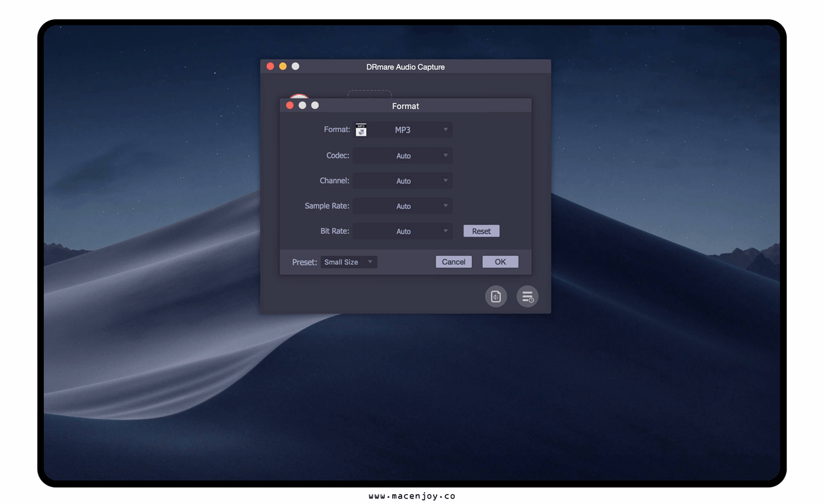Click the Cancel button
823x504 pixels.
pos(454,262)
